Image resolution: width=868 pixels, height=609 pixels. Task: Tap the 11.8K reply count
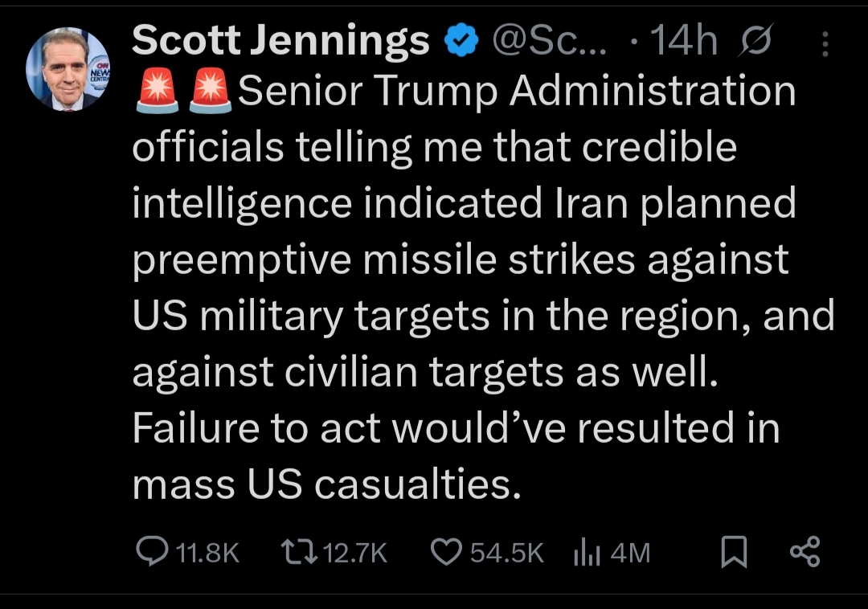click(207, 552)
